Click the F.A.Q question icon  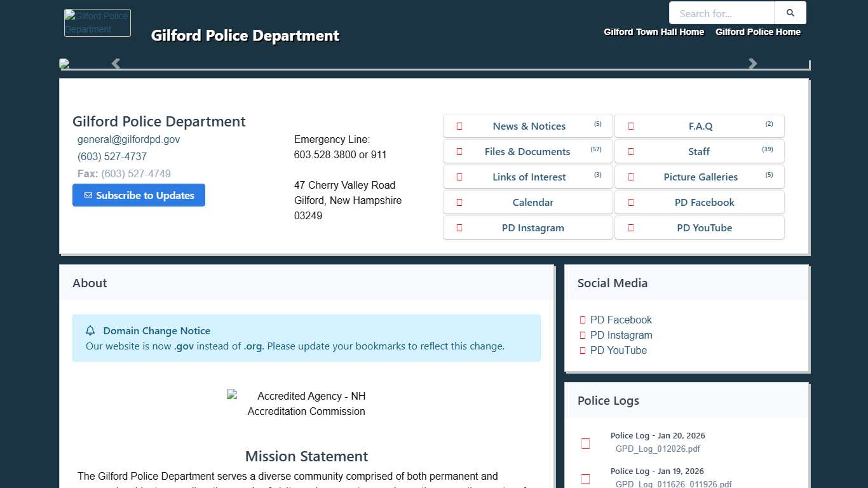631,126
